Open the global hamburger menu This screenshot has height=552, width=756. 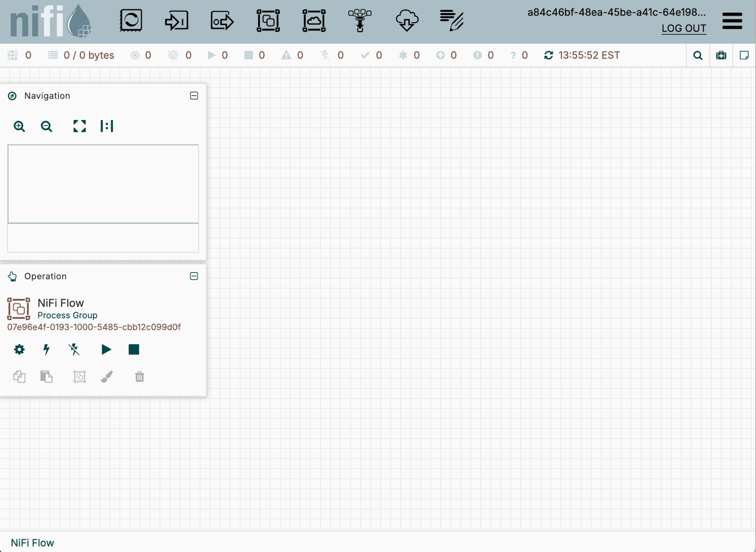click(732, 21)
